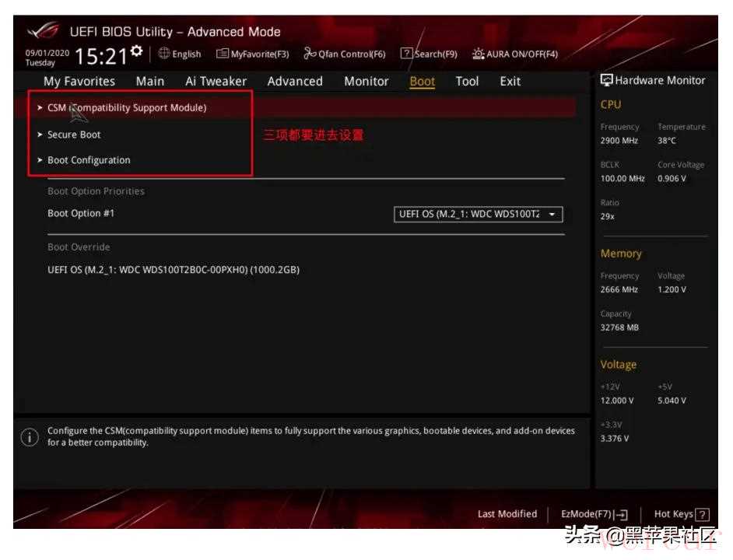
Task: Click the globe language icon
Action: pos(164,54)
